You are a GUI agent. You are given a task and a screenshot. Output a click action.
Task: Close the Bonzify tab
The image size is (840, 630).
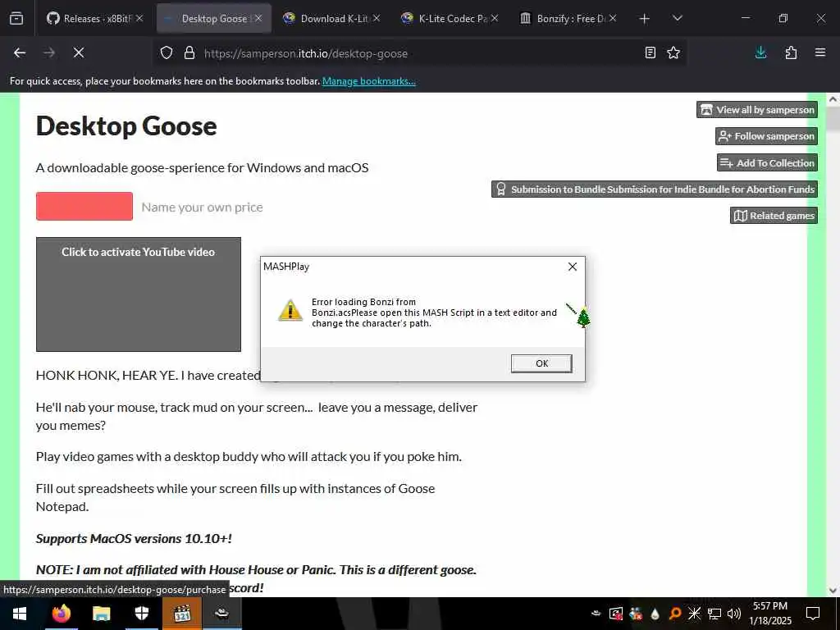pos(613,18)
